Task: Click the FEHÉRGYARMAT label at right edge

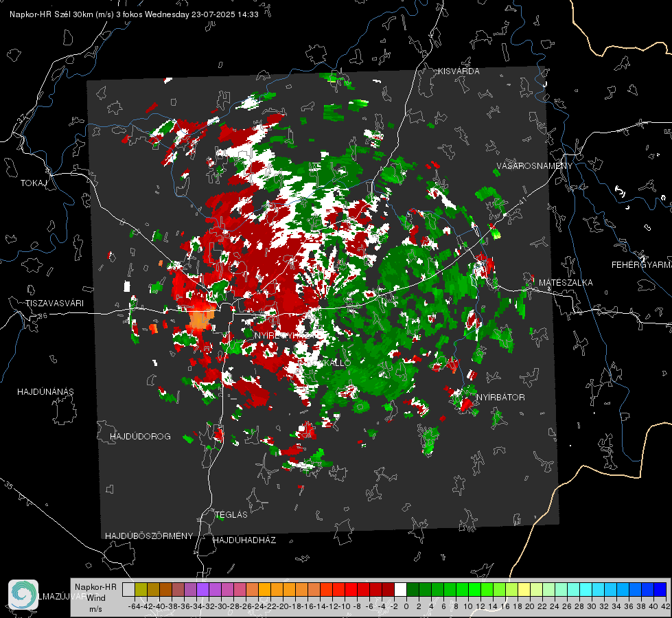Action: tap(642, 265)
